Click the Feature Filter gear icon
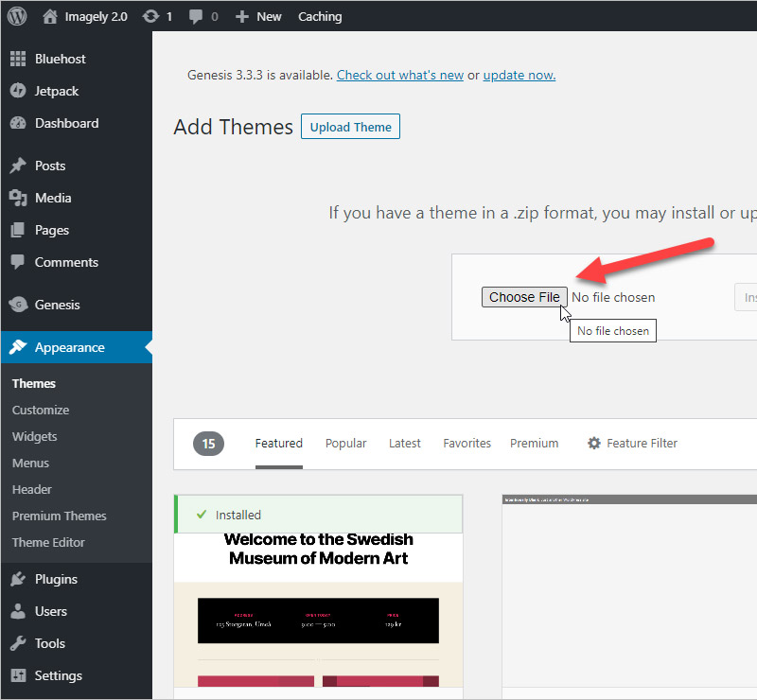757x700 pixels. pyautogui.click(x=594, y=443)
